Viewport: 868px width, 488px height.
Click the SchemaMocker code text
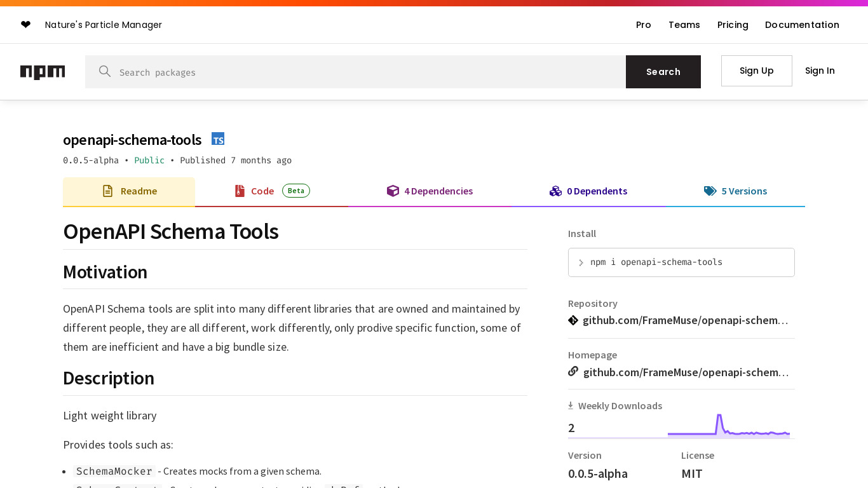tap(114, 471)
